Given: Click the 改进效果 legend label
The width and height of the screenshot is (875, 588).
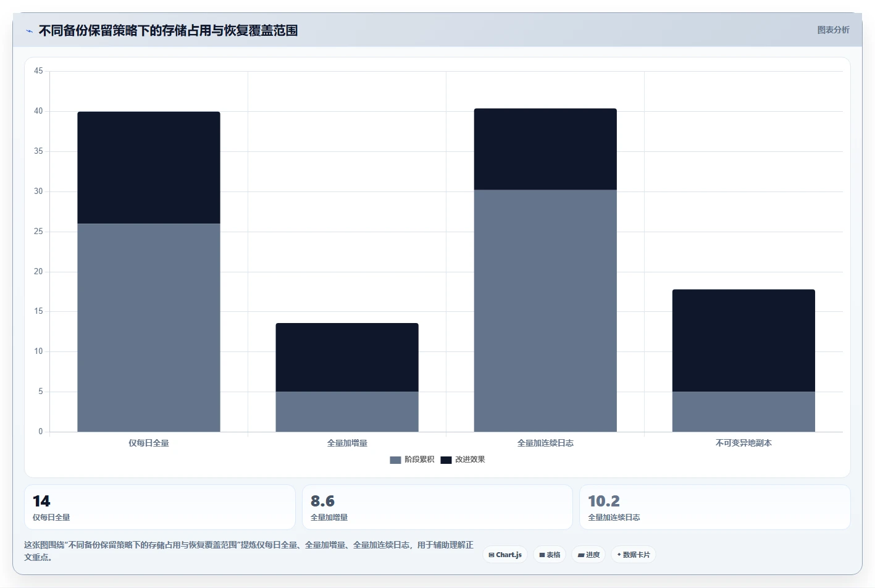Looking at the screenshot, I should pos(470,460).
